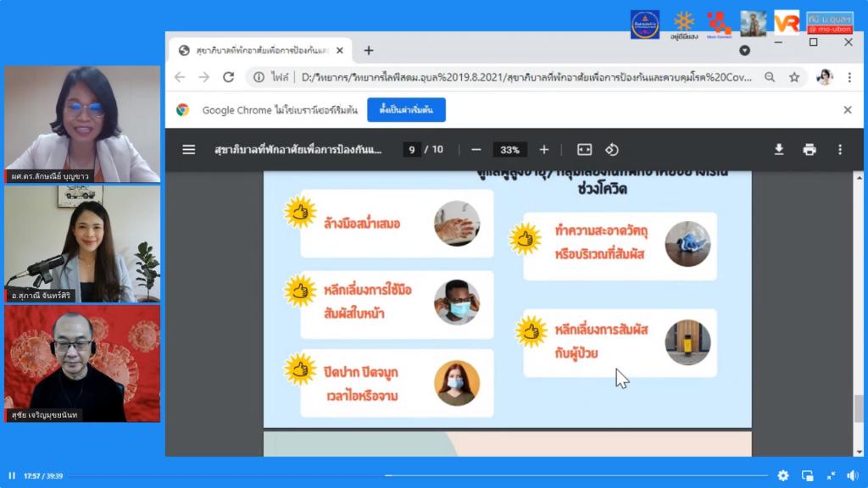This screenshot has width=868, height=488.
Task: Click the 'ทำความสะอาดวัตถุ' card text
Action: click(602, 230)
